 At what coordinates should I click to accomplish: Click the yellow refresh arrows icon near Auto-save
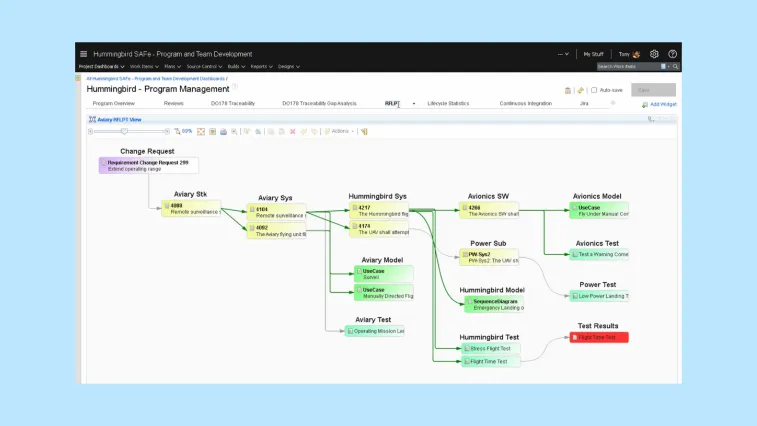(x=580, y=90)
